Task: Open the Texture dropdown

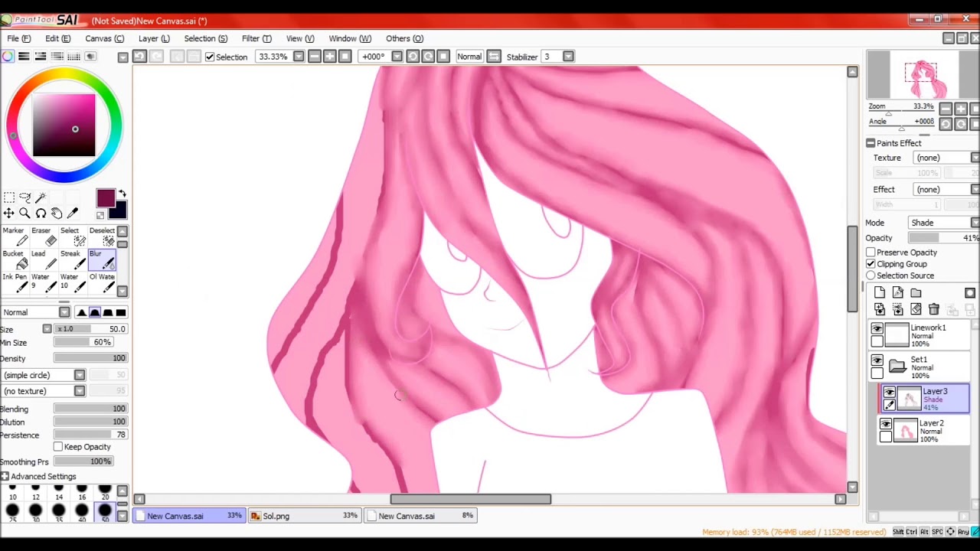Action: [946, 158]
